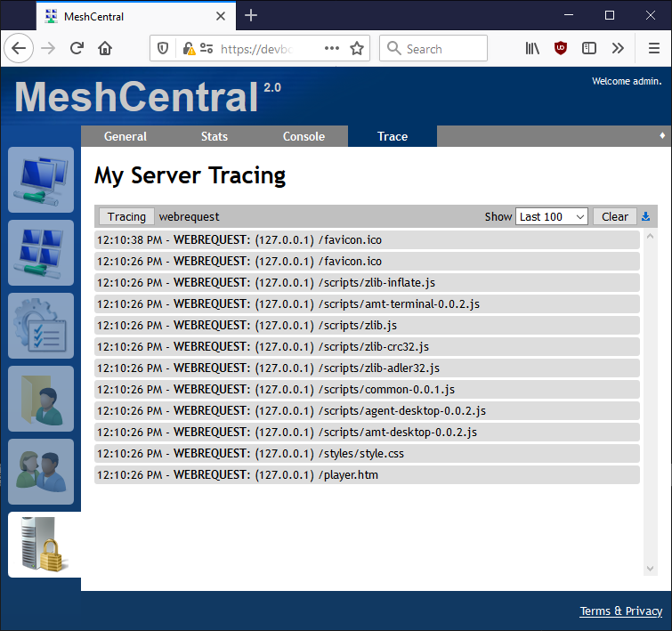Viewport: 672px width, 631px height.
Task: Click the padlock warning site security icon
Action: coord(189,48)
